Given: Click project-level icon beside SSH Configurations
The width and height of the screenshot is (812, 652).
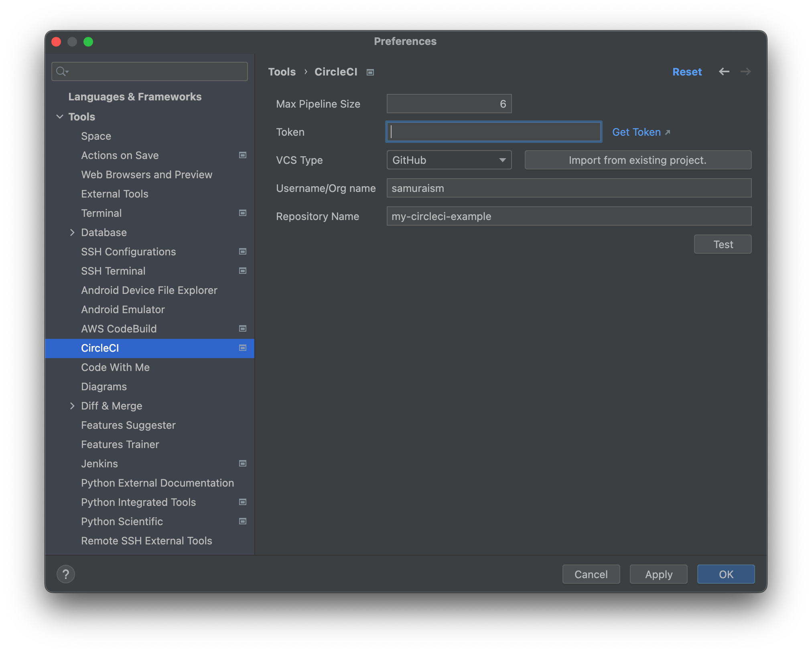Looking at the screenshot, I should (243, 251).
